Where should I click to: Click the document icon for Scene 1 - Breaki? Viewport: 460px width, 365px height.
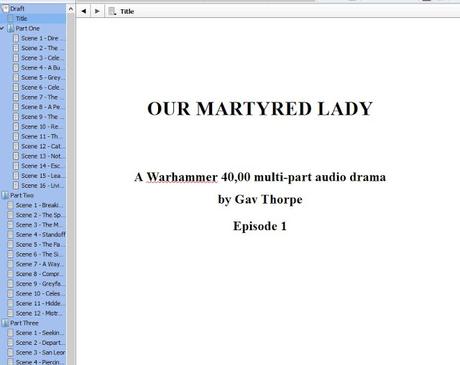(x=11, y=205)
